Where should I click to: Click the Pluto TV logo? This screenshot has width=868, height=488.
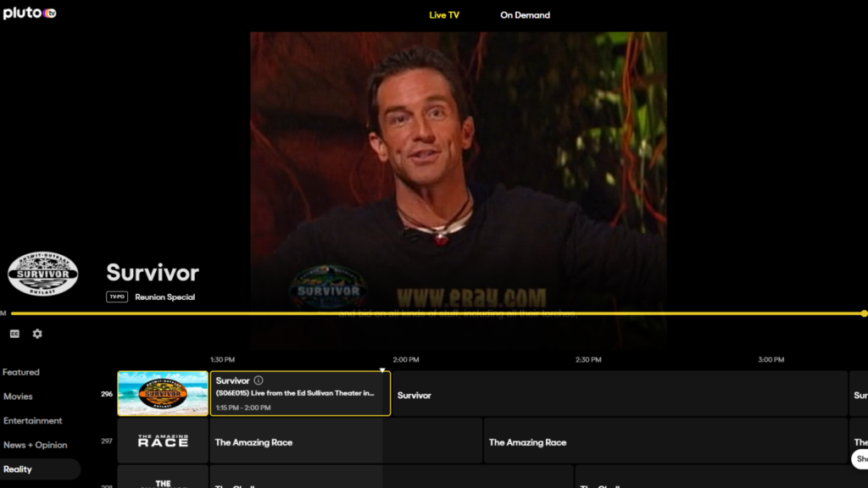click(30, 13)
